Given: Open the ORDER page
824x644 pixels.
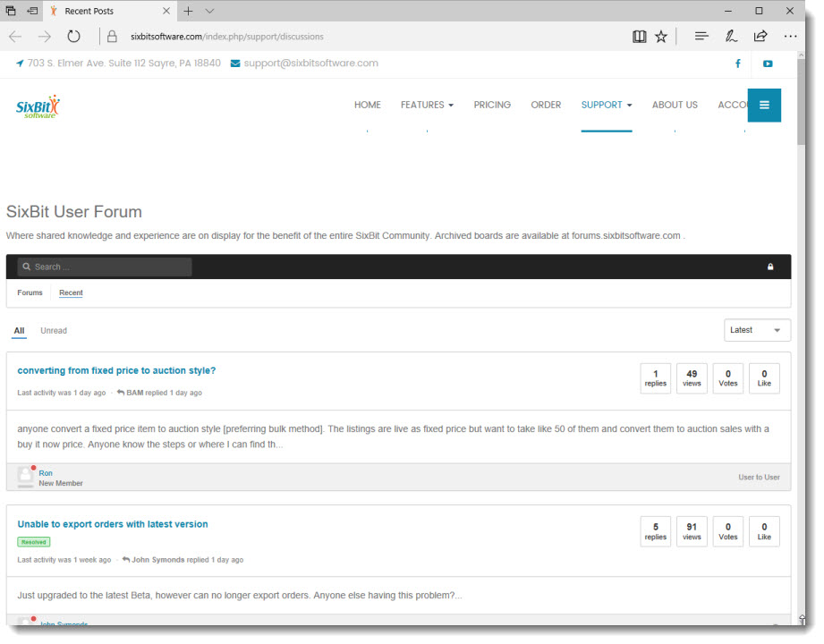Looking at the screenshot, I should 546,105.
